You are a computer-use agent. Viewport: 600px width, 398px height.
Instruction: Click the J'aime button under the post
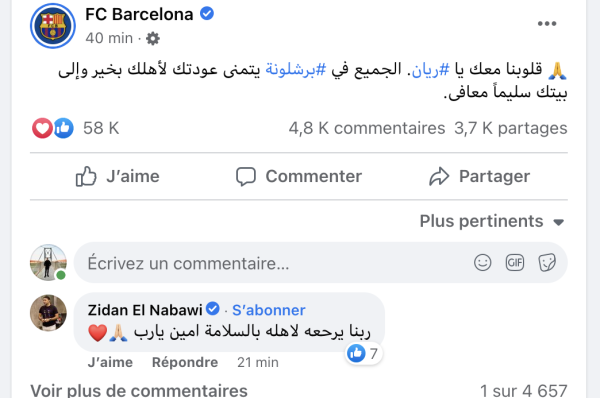[117, 176]
